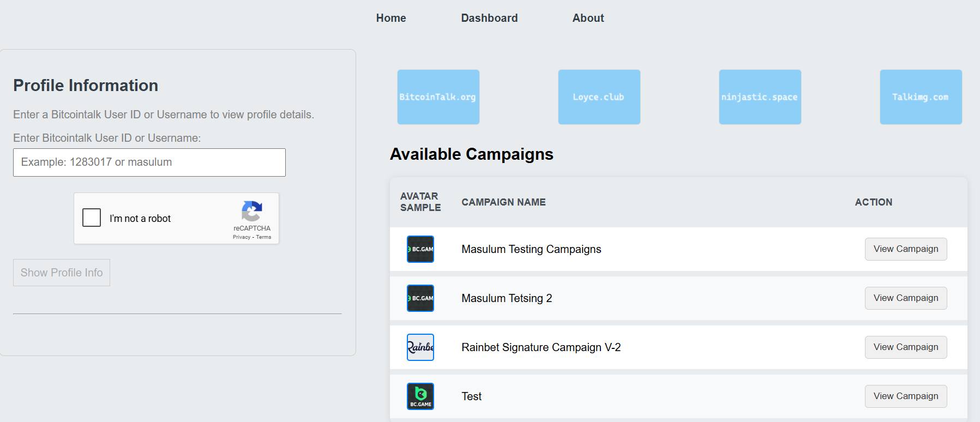The width and height of the screenshot is (980, 422).
Task: View the Rainbet Signature Campaign V-2
Action: point(906,347)
